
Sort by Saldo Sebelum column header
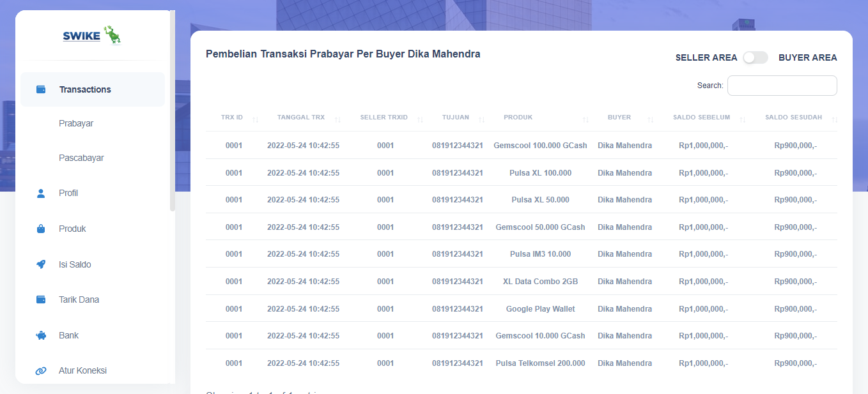point(701,117)
